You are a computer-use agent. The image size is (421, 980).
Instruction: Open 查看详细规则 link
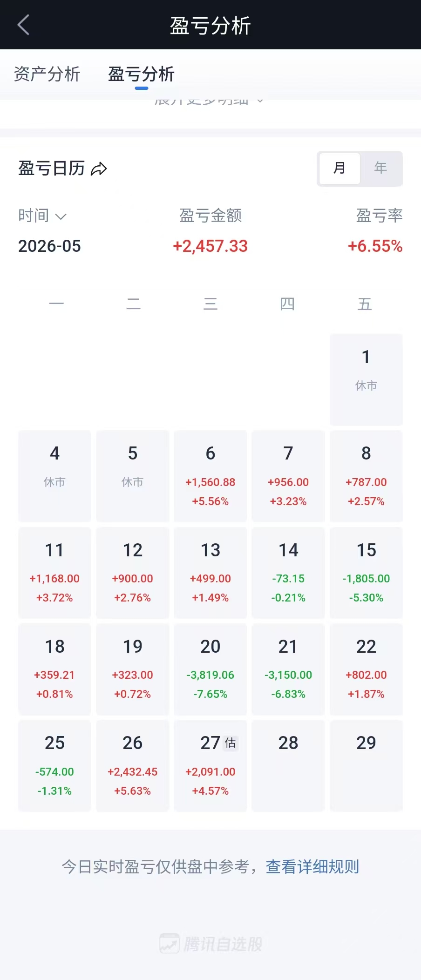click(312, 867)
